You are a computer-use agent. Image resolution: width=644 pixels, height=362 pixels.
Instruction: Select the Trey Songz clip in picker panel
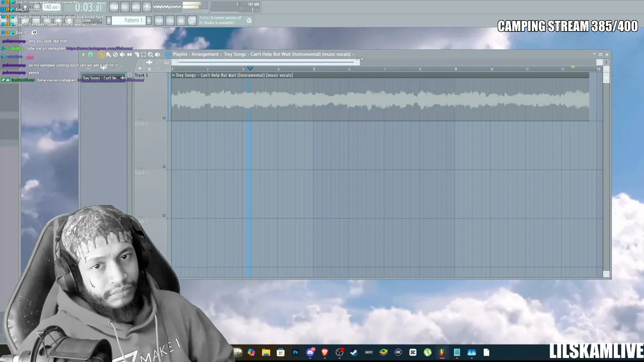(x=104, y=78)
